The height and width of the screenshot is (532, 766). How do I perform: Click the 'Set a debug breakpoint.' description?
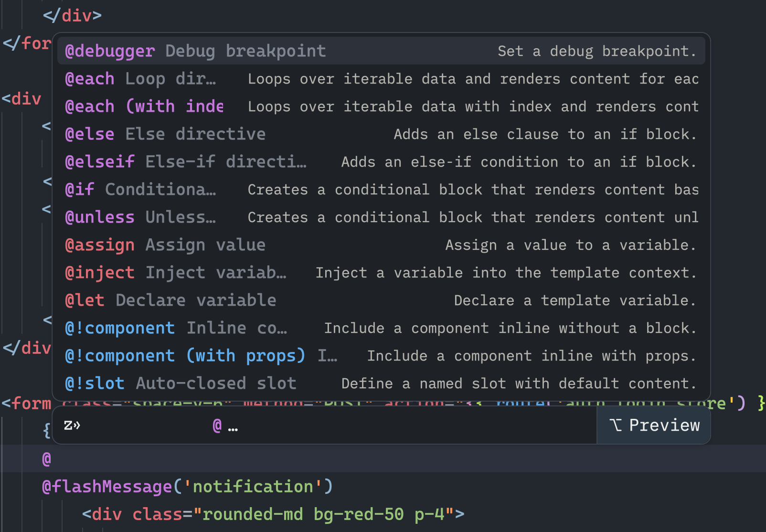(x=597, y=51)
